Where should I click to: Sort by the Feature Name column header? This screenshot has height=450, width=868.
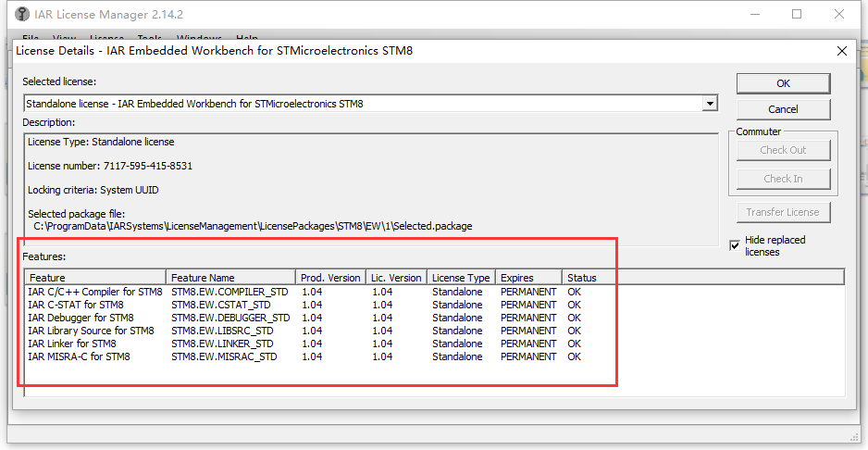click(x=230, y=277)
